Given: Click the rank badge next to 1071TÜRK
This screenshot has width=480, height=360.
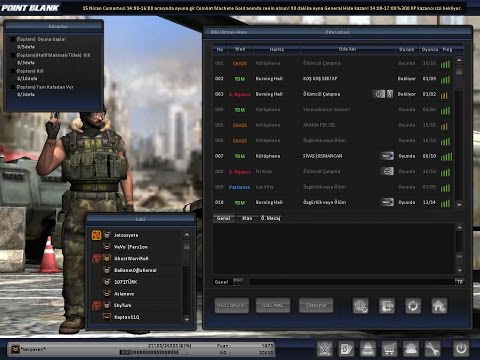Looking at the screenshot, I should pos(107,282).
